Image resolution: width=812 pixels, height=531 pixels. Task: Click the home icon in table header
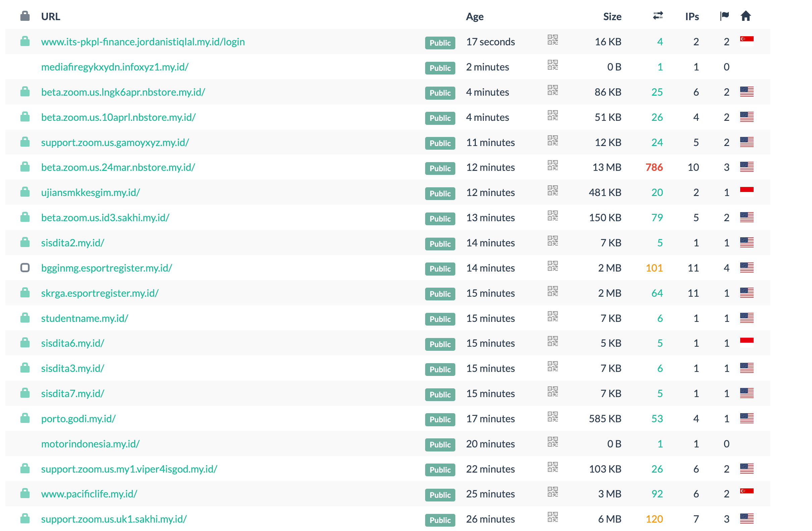pyautogui.click(x=746, y=16)
